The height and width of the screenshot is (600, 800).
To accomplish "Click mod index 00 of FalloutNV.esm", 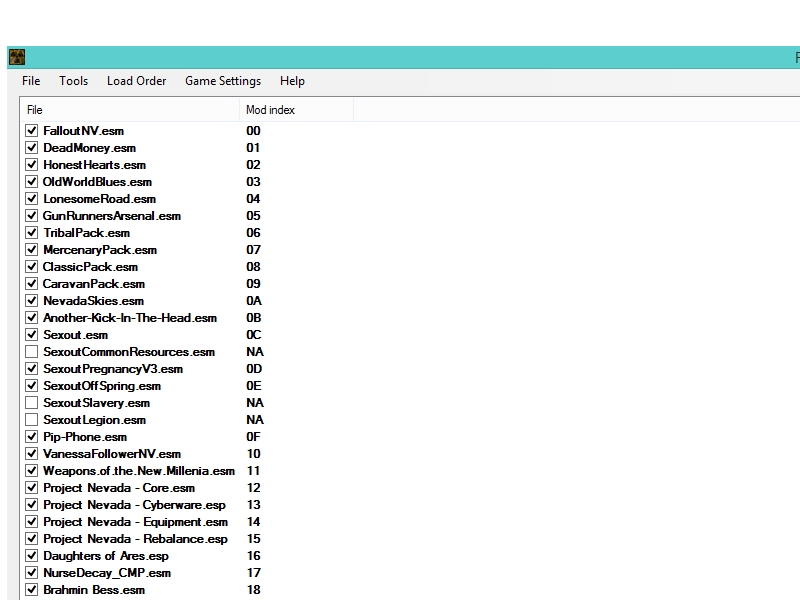I will tap(253, 131).
